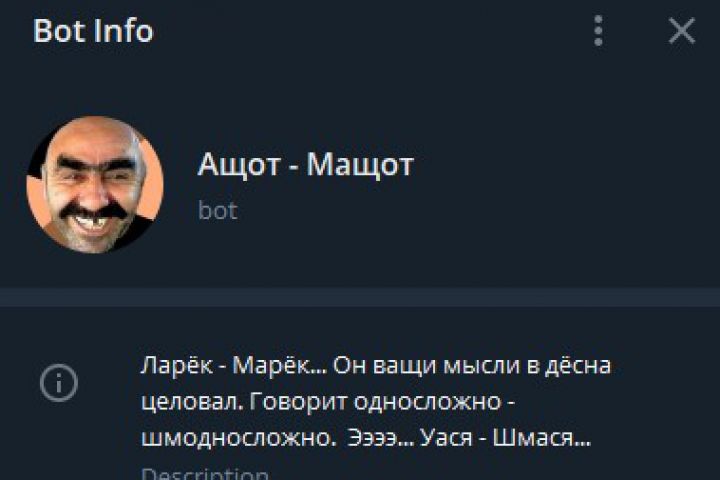The height and width of the screenshot is (480, 720).
Task: Open the three-dot more options menu
Action: point(598,31)
